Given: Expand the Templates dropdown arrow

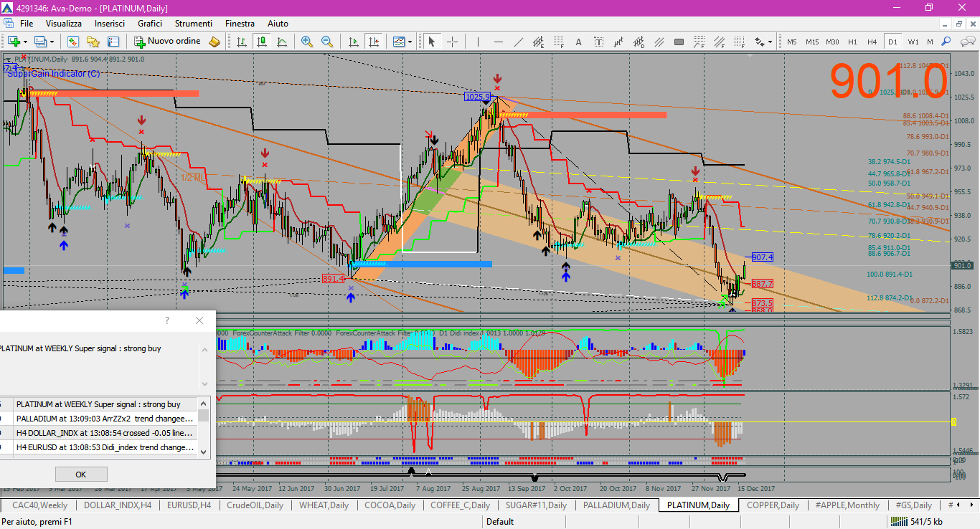Looking at the screenshot, I should click(410, 42).
